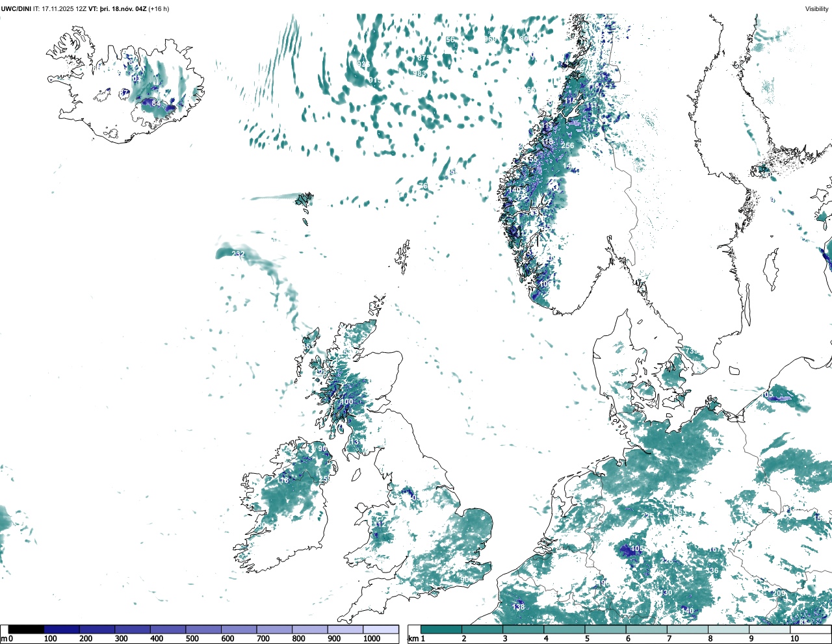Click the '10' tick label on the kilometre legend

coord(794,639)
